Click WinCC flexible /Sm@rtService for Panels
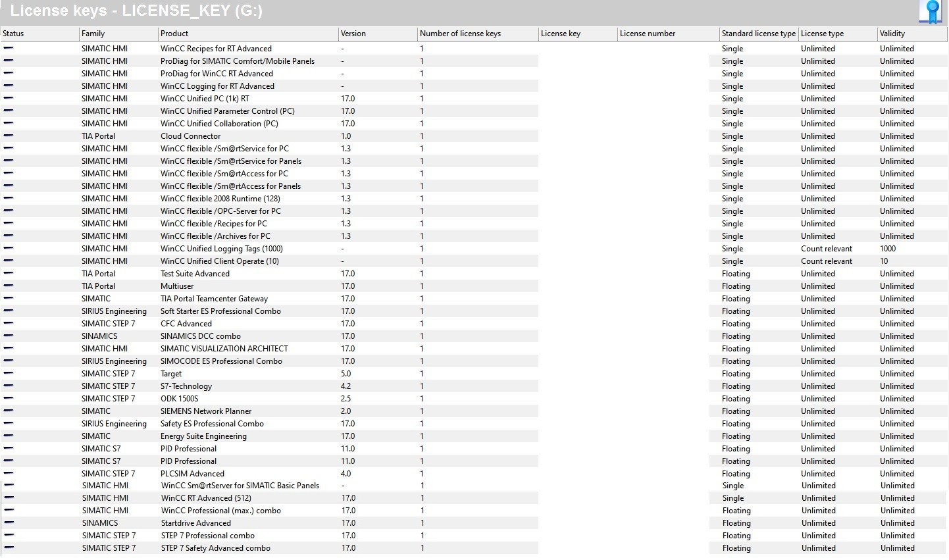Screen dimensions: 949x560 click(x=231, y=161)
